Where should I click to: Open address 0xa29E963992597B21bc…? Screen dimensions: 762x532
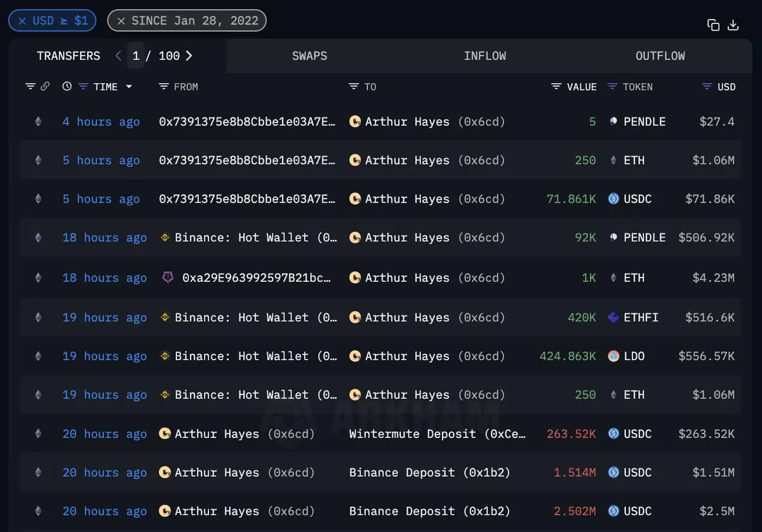[257, 277]
